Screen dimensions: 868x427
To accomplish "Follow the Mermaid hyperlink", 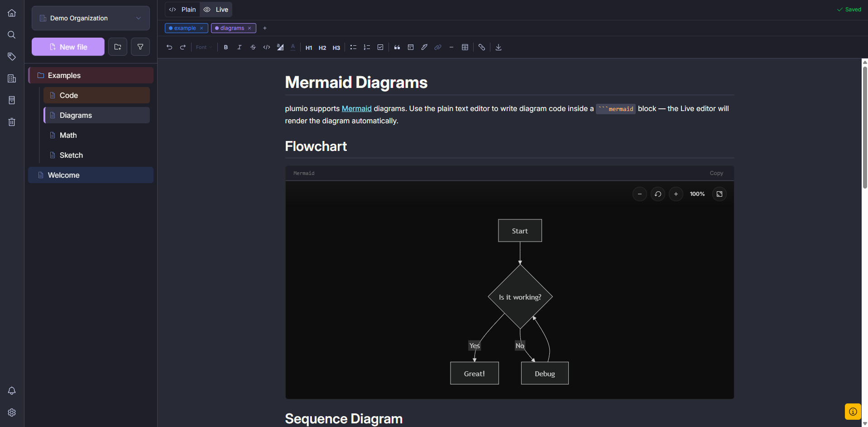I will point(356,109).
